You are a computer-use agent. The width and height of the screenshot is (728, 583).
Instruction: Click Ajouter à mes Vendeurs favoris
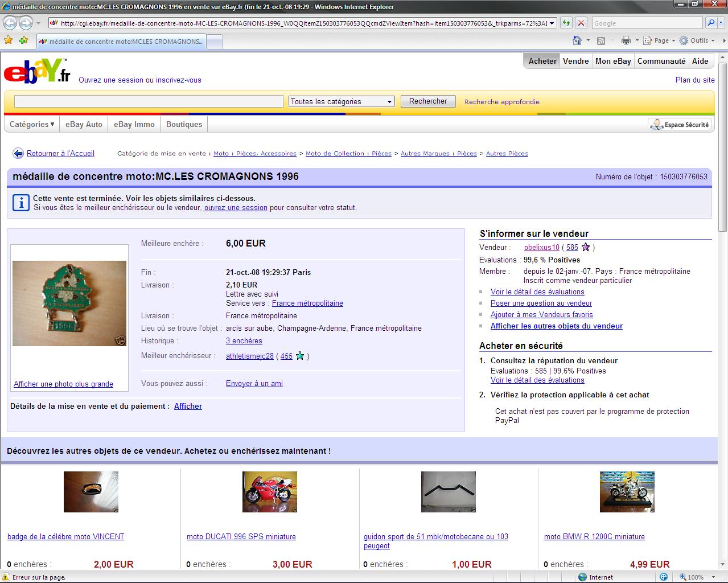(542, 315)
